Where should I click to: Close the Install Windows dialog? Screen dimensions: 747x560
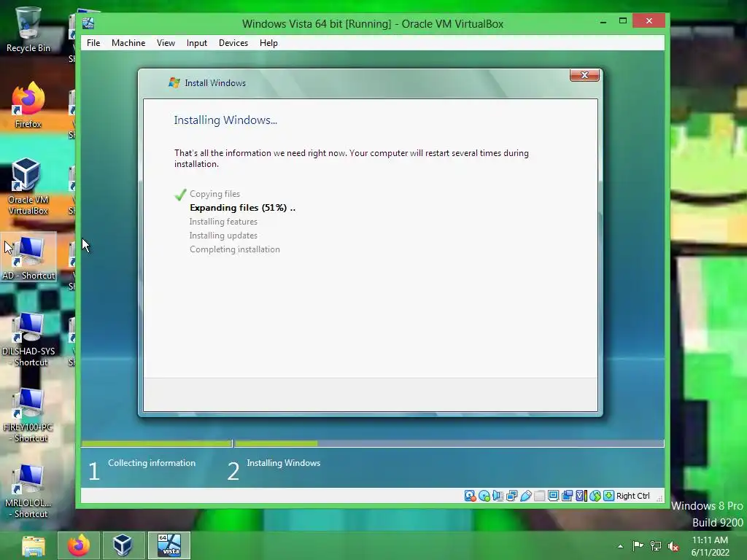[x=584, y=75]
